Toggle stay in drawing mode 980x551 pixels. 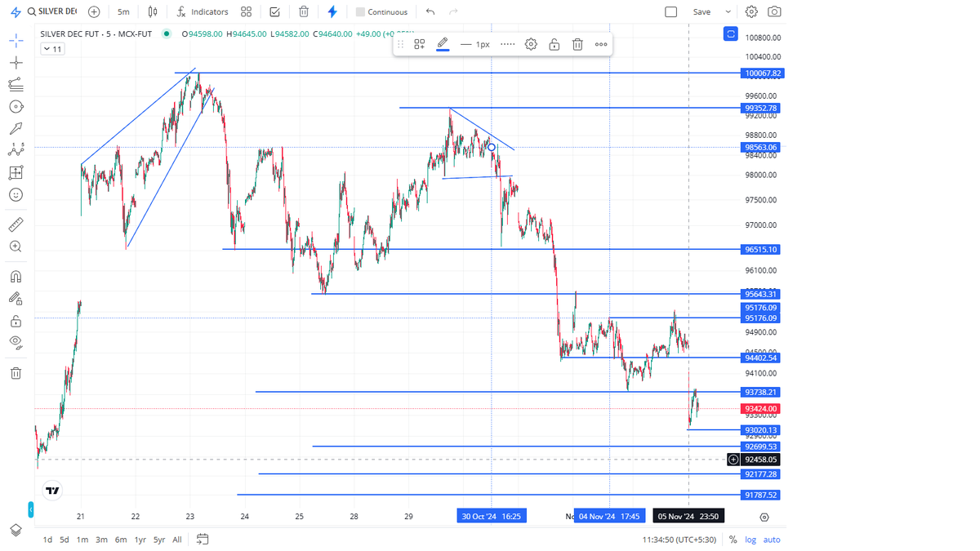point(16,298)
